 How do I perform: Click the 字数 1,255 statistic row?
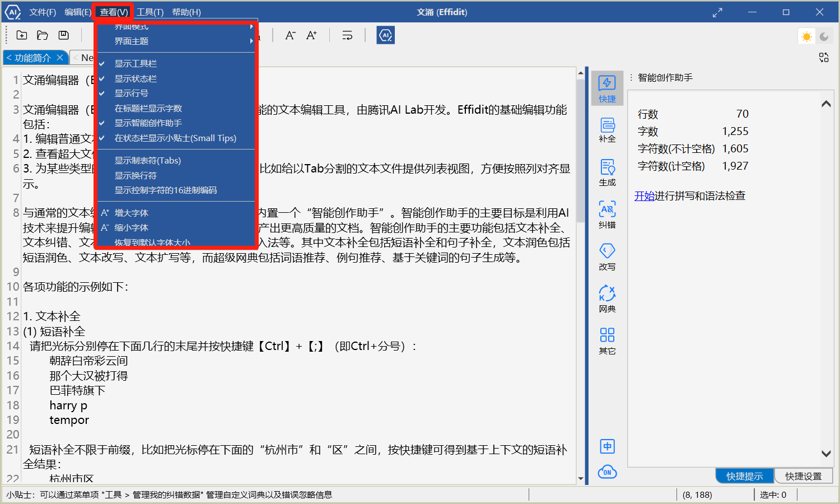[x=693, y=131]
